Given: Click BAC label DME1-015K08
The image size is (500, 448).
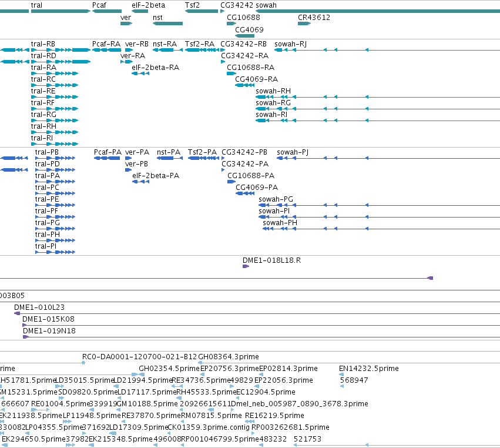Looking at the screenshot, I should tap(48, 319).
